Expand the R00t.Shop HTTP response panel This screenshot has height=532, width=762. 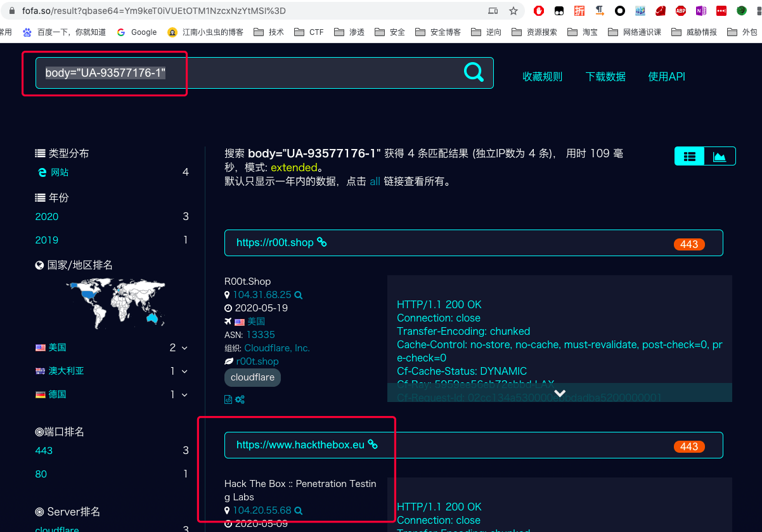pos(560,393)
